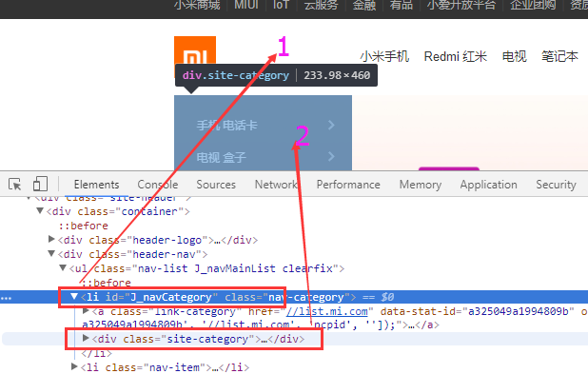
Task: Switch to the Security tab
Action: 556,185
